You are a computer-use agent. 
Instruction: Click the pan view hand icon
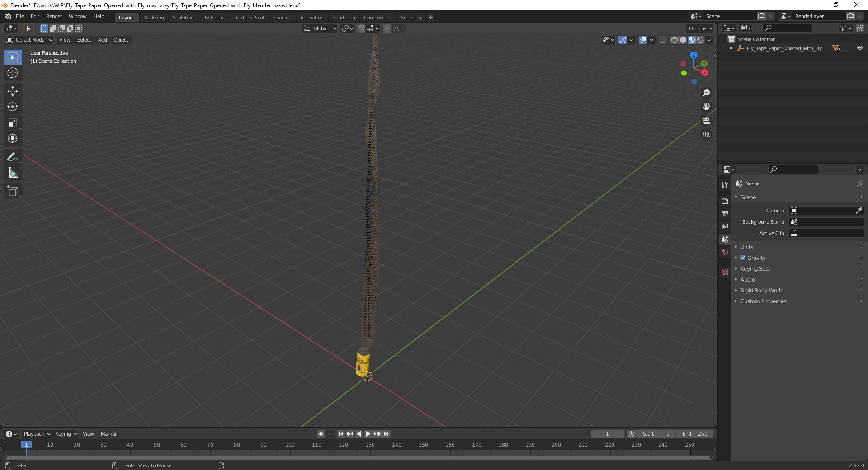click(706, 107)
